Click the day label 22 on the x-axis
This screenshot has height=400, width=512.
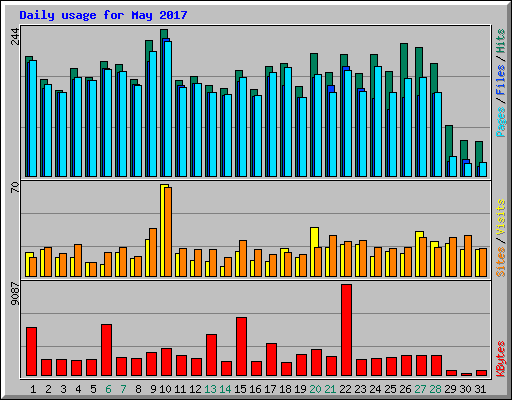click(x=345, y=389)
